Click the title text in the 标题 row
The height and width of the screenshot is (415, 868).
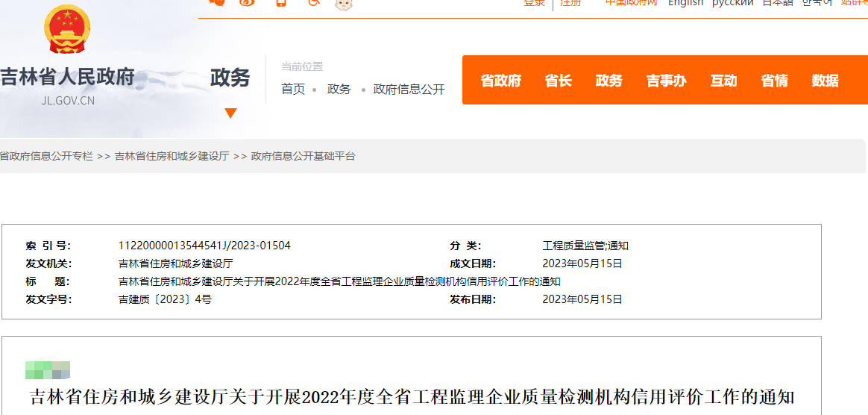coord(339,281)
